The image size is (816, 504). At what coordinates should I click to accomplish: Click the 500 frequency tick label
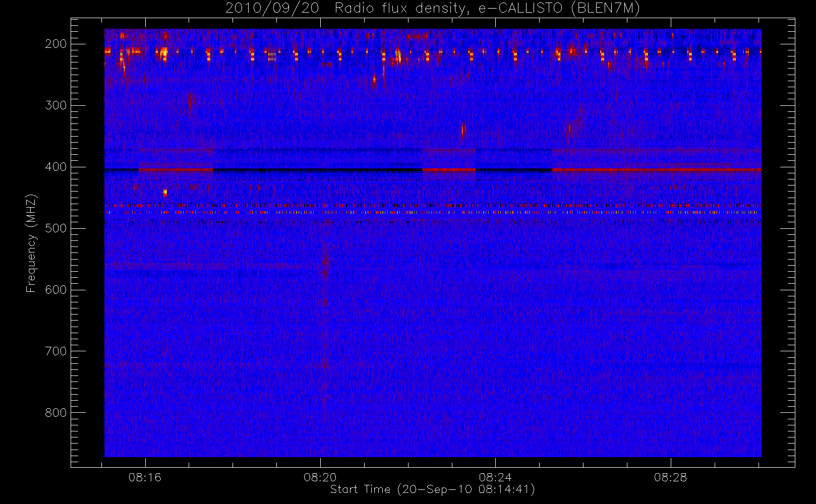(56, 228)
